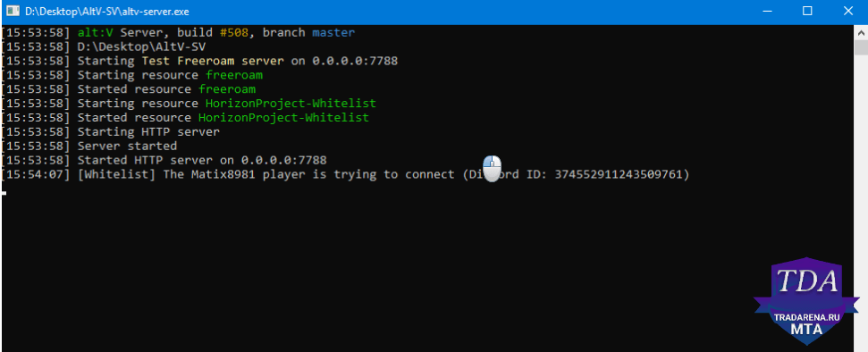Maximize the altv-server console window
Viewport: 868px width, 352px height.
[x=807, y=11]
